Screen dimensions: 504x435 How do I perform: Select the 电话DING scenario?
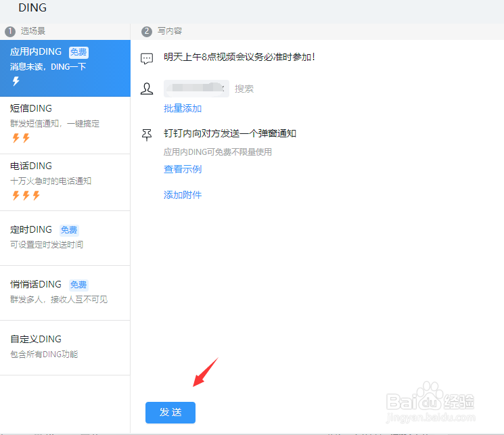[x=65, y=182]
